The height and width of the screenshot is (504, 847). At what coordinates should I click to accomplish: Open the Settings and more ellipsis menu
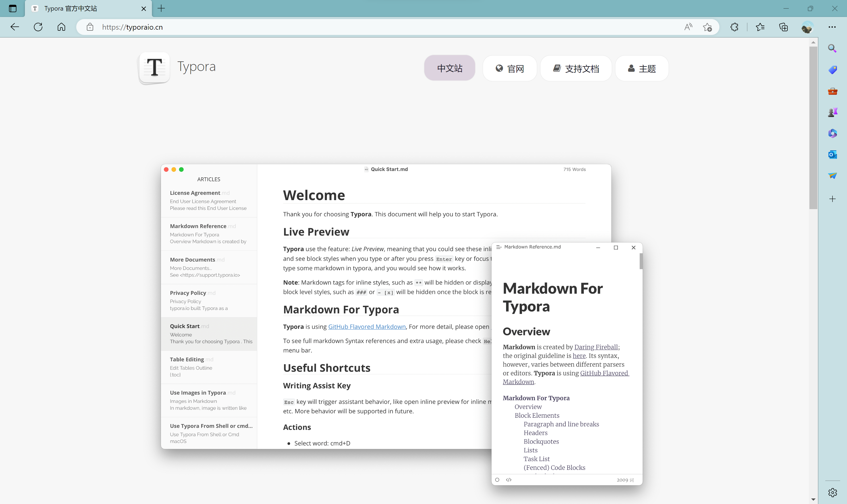click(832, 27)
